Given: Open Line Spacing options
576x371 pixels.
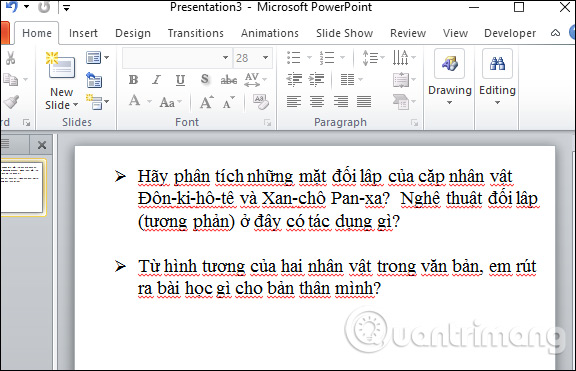Looking at the screenshot, I should coord(373,58).
